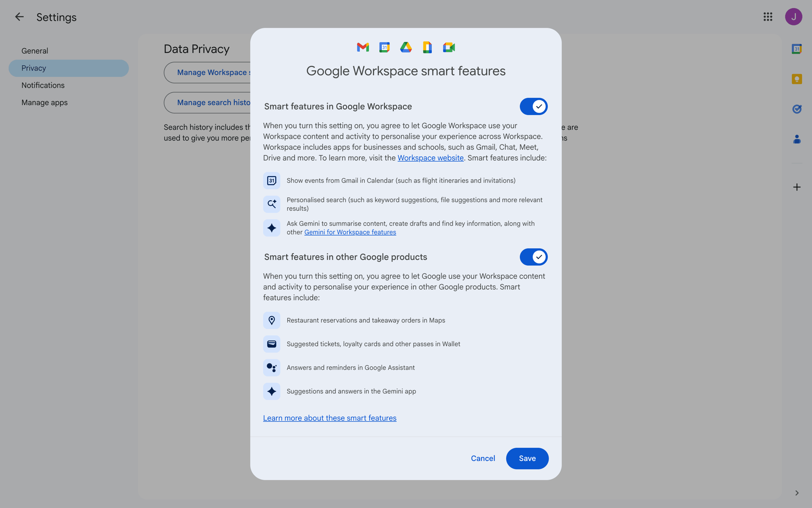This screenshot has height=508, width=812.
Task: Select the Privacy settings section
Action: click(x=69, y=68)
